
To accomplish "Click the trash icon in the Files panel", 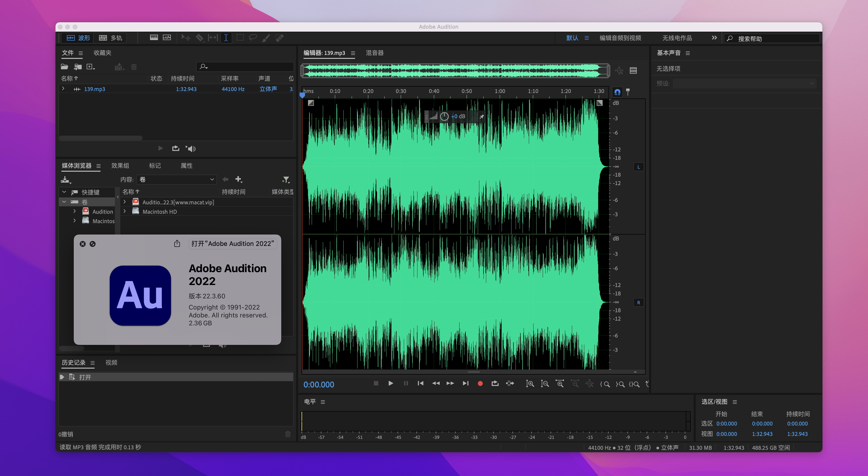I will (x=134, y=67).
